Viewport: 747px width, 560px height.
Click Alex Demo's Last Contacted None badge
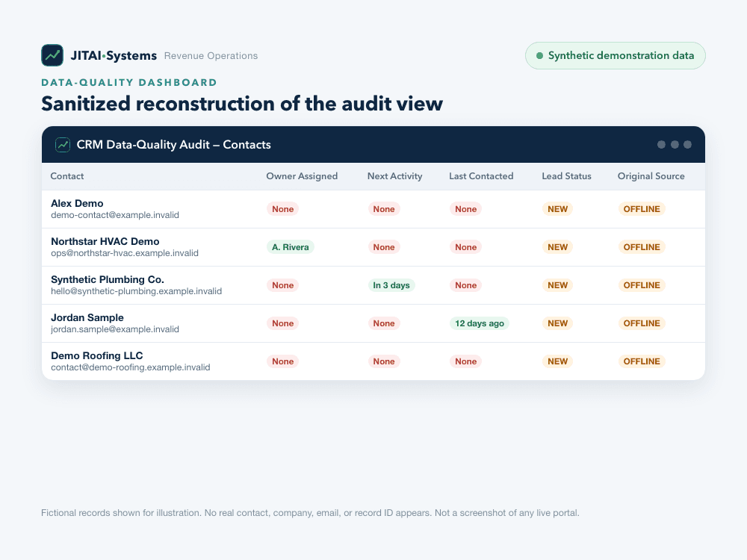465,209
